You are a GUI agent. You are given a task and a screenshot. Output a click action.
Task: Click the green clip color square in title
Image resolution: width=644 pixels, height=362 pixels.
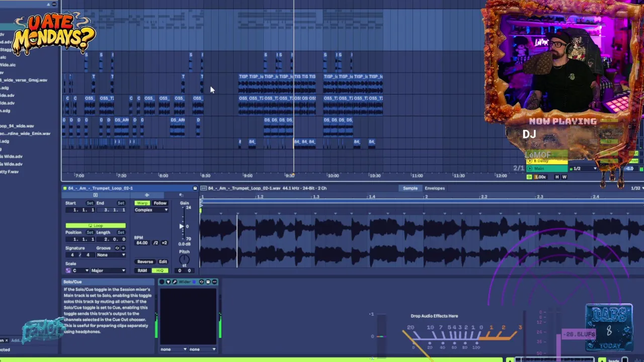65,188
